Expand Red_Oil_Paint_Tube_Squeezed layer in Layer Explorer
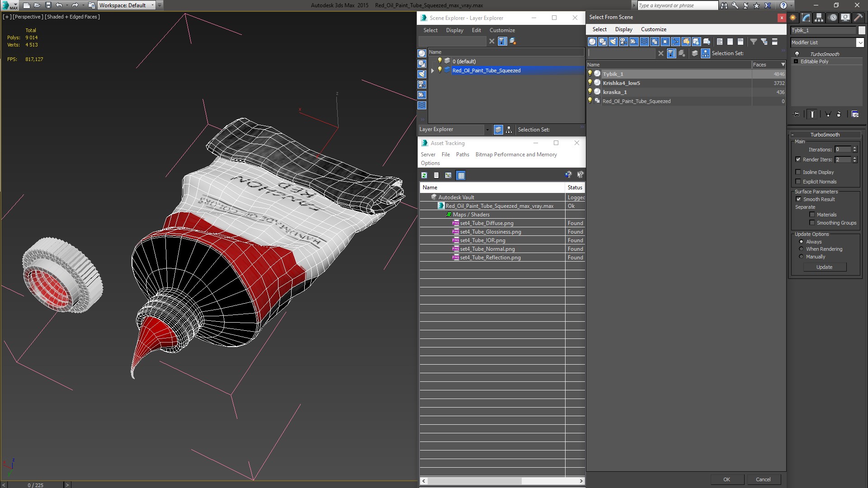The height and width of the screenshot is (488, 868). click(x=433, y=70)
